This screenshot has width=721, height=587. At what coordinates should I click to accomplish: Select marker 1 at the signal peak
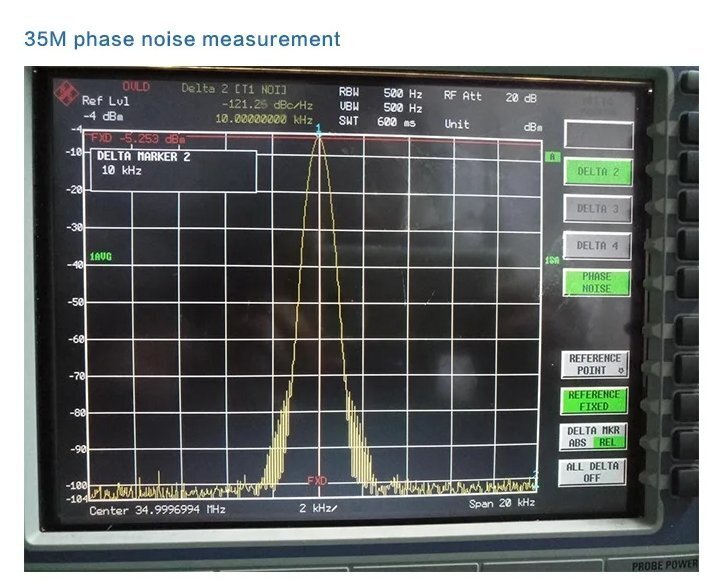pos(319,129)
